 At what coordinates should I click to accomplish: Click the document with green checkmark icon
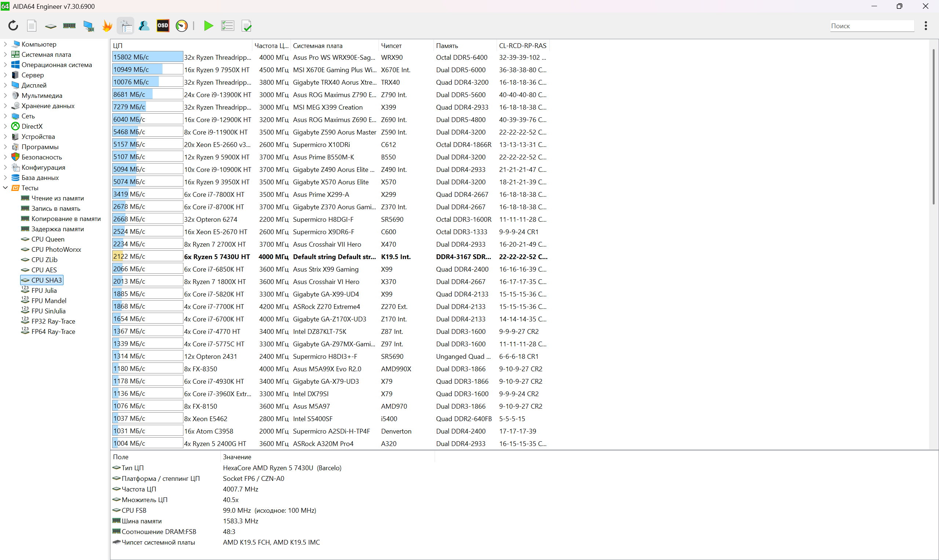click(x=246, y=26)
